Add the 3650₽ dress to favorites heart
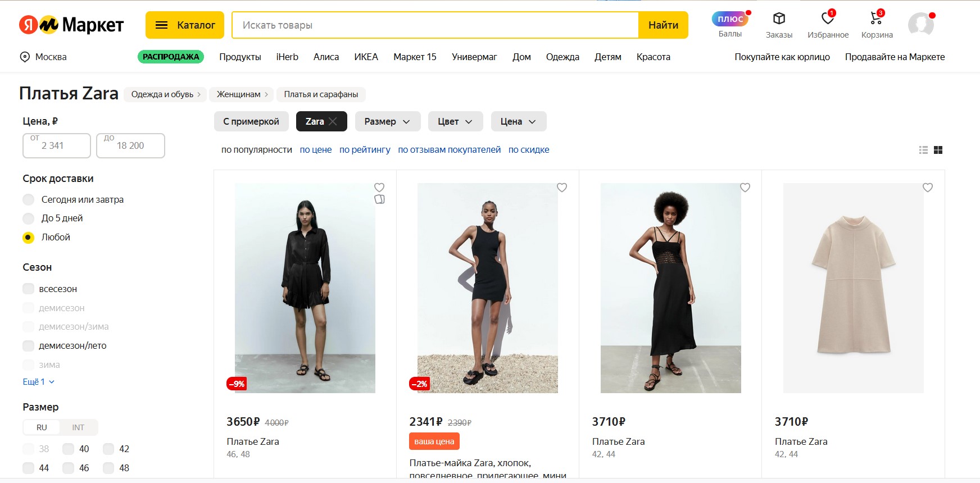The width and height of the screenshot is (980, 483). tap(379, 188)
